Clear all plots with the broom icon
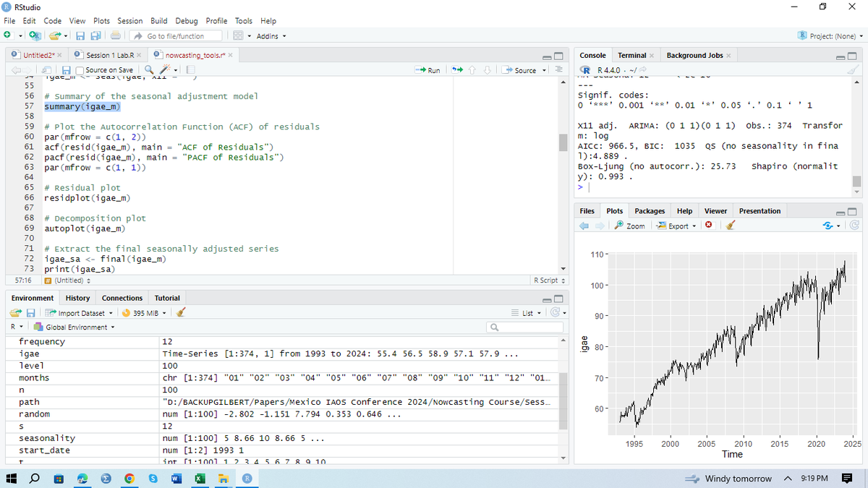This screenshot has height=488, width=868. (731, 226)
